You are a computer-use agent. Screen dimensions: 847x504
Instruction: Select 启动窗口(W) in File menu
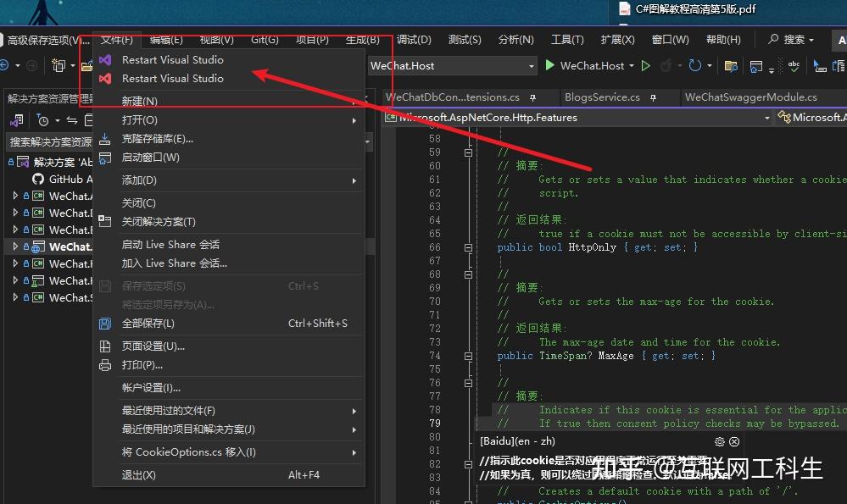(228, 158)
